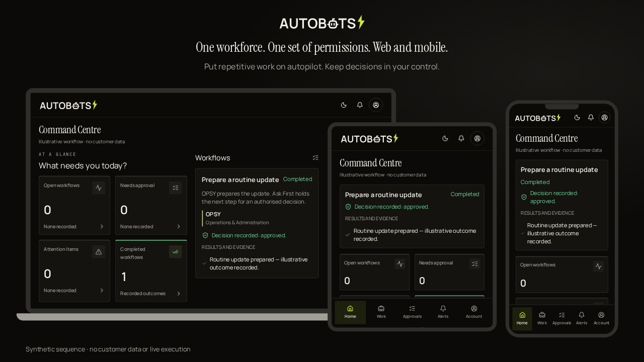
Task: Toggle dark mode moon icon on laptop screen
Action: pos(344,105)
